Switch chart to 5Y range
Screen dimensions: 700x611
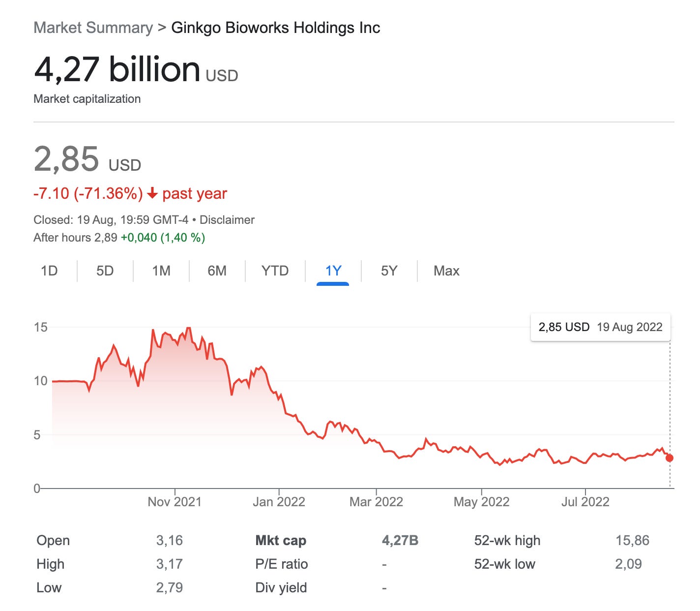click(389, 271)
